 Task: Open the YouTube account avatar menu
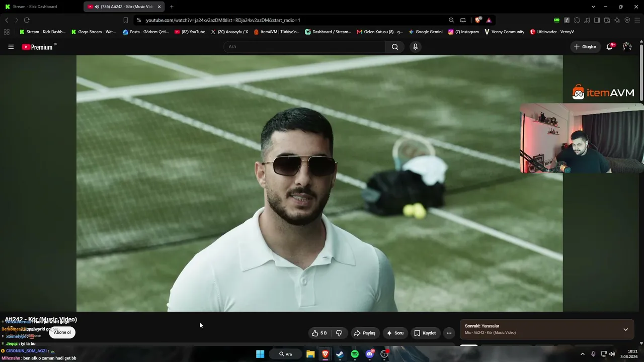(627, 47)
